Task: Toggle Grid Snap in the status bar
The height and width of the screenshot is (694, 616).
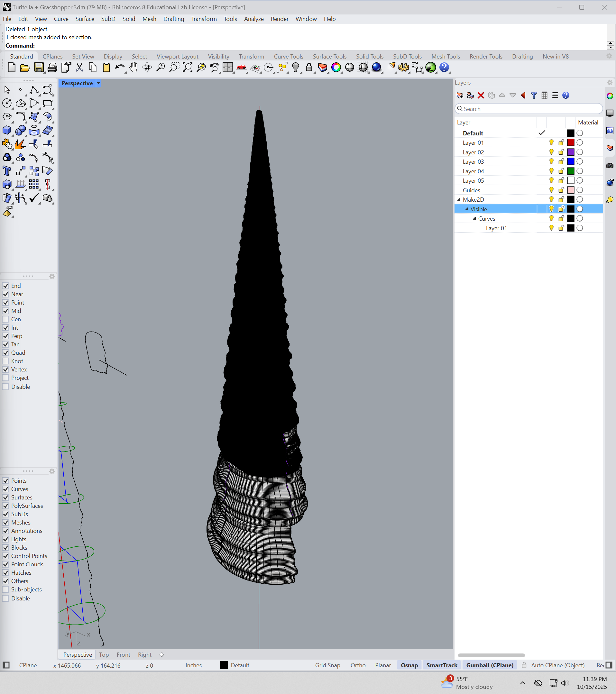Action: tap(327, 665)
